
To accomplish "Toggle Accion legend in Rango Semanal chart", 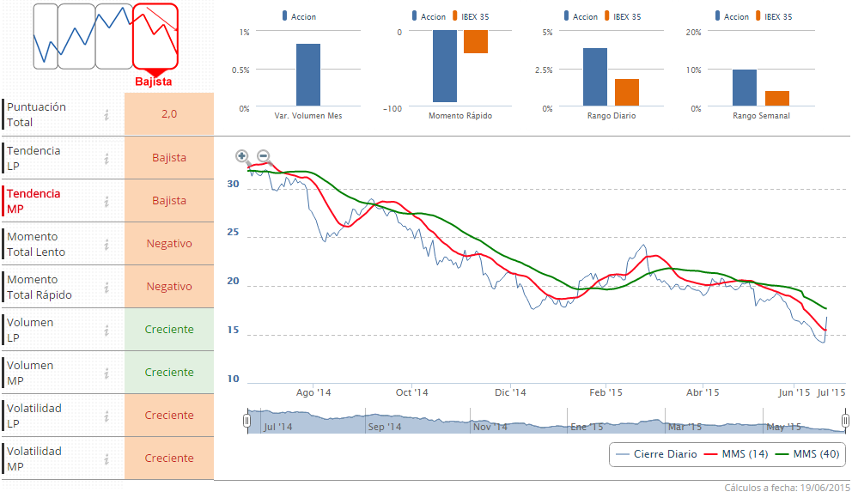I will (x=732, y=16).
